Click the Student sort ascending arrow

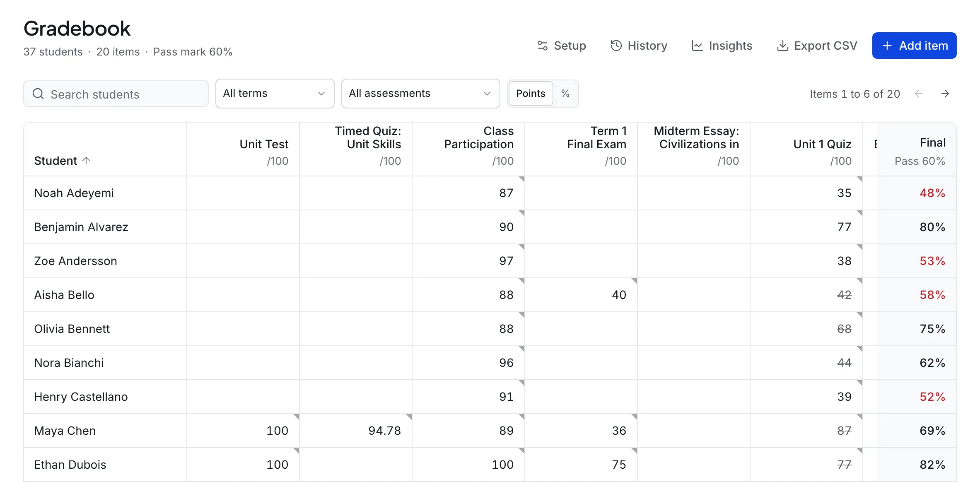click(x=86, y=160)
